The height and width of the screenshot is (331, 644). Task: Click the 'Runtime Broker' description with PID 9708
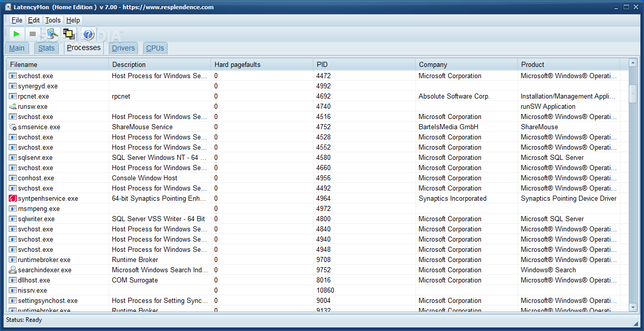[x=135, y=259]
